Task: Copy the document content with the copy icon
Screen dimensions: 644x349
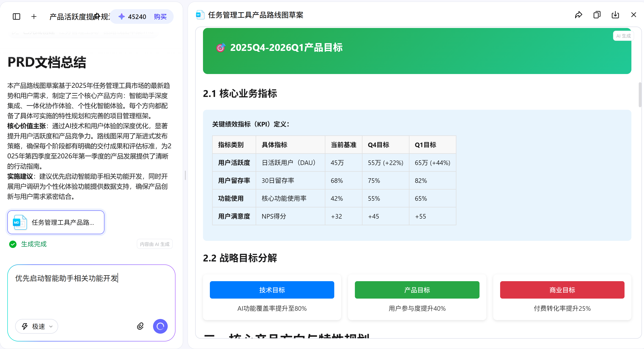Action: click(x=597, y=15)
